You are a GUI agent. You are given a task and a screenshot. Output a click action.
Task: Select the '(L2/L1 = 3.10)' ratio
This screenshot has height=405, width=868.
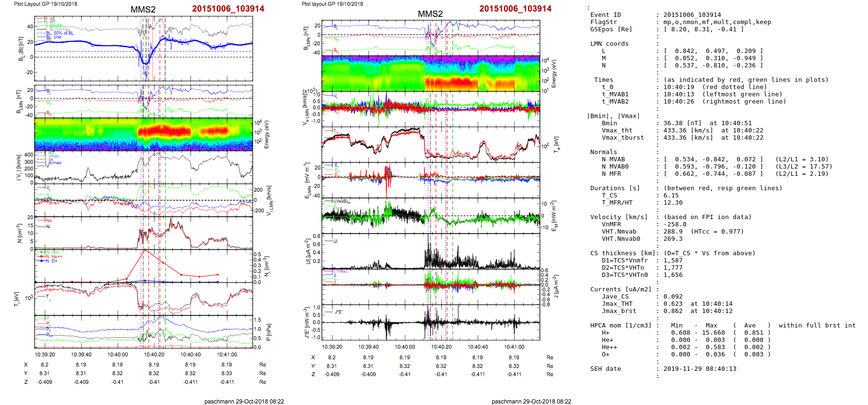click(x=802, y=159)
